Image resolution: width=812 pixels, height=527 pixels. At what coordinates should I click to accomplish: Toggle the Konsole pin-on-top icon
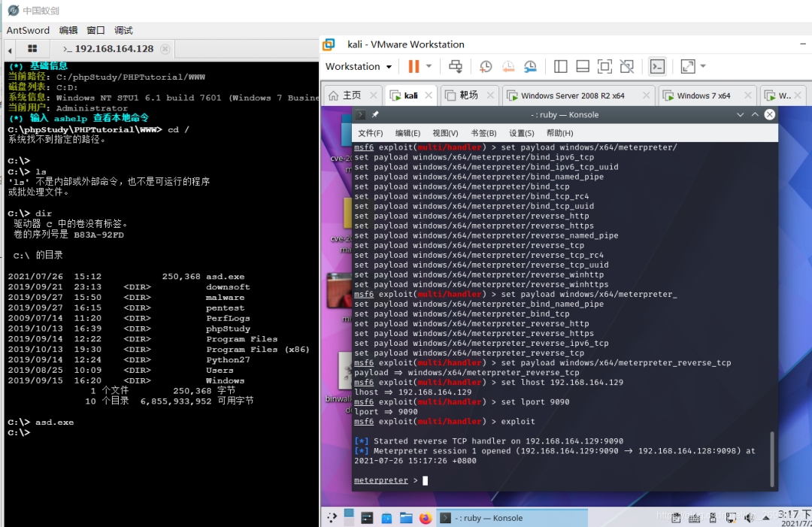tap(375, 114)
